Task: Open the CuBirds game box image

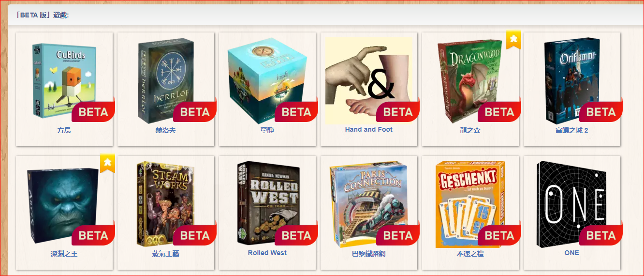Action: [x=64, y=80]
